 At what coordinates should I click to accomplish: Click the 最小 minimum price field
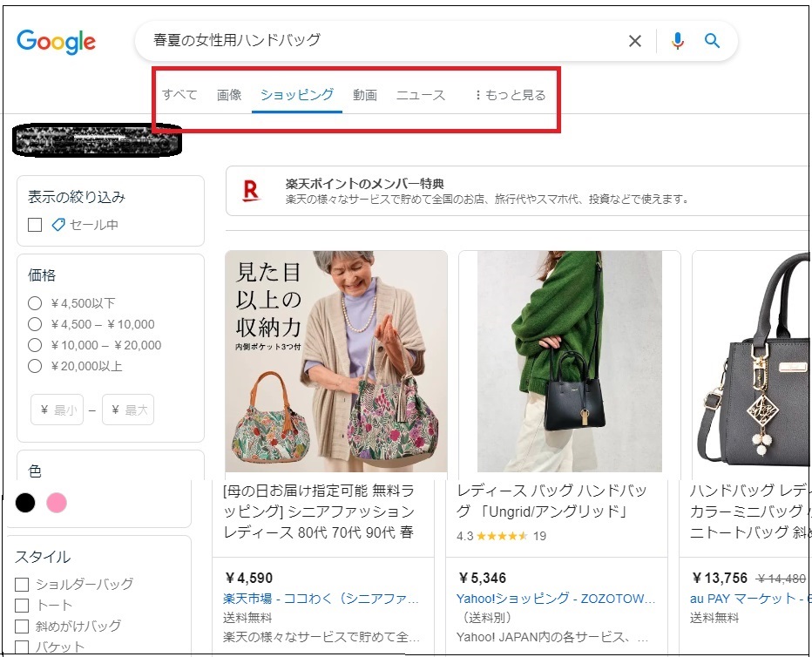tap(57, 410)
